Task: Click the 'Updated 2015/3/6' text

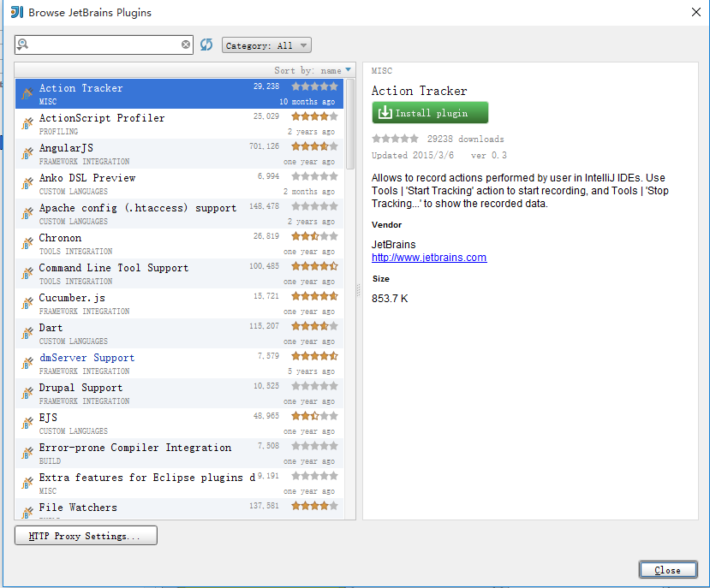Action: (x=413, y=155)
